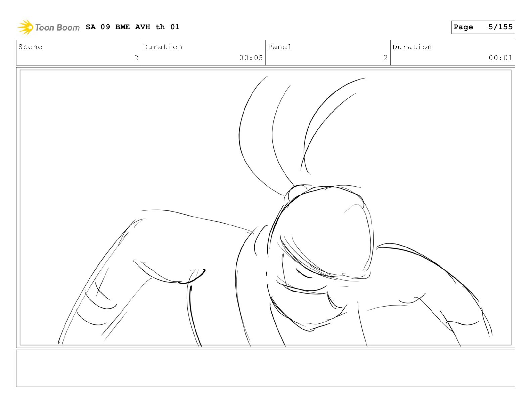Select the scene number 2 value

coord(136,58)
